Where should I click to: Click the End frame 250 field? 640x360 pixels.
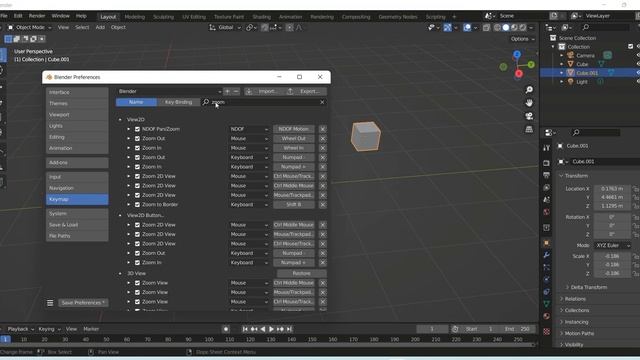tap(518, 329)
